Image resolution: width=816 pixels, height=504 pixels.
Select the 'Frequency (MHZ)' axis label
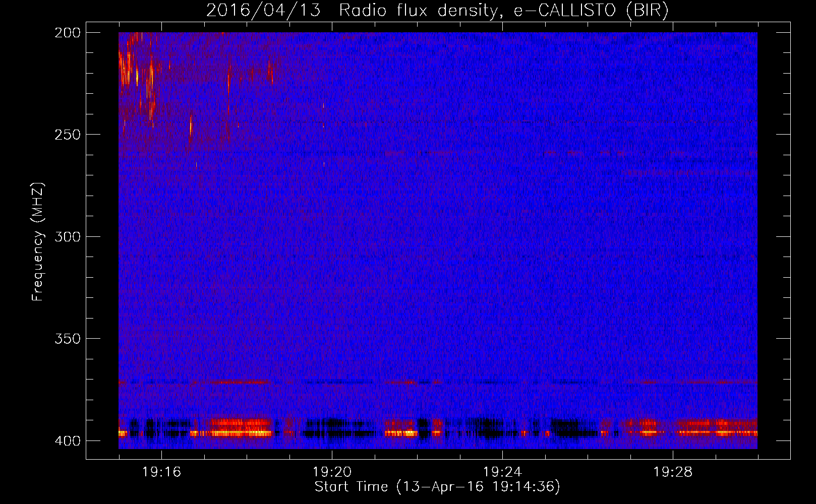point(38,242)
